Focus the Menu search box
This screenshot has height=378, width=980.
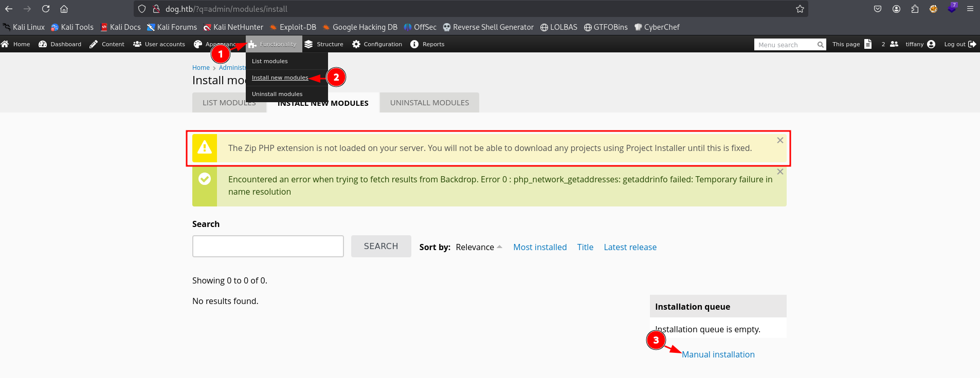(786, 45)
